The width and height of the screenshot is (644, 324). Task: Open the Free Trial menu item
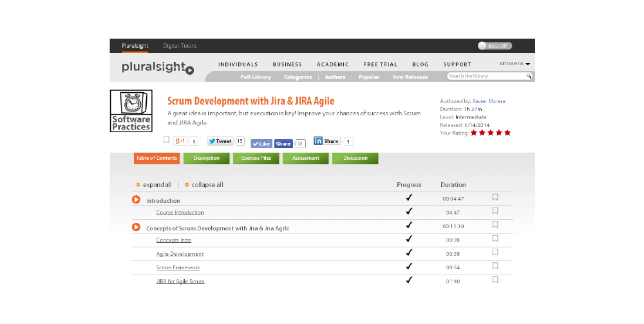(381, 64)
